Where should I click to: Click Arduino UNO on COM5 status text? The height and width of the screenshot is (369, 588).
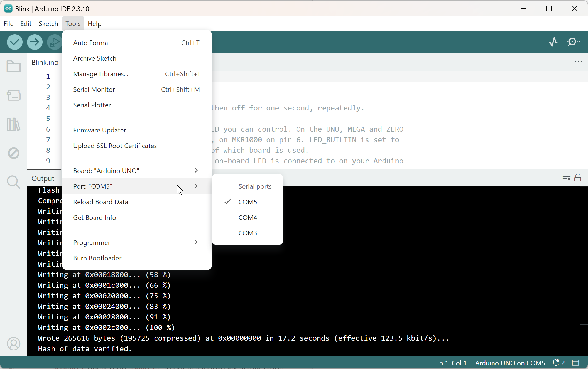pos(510,363)
